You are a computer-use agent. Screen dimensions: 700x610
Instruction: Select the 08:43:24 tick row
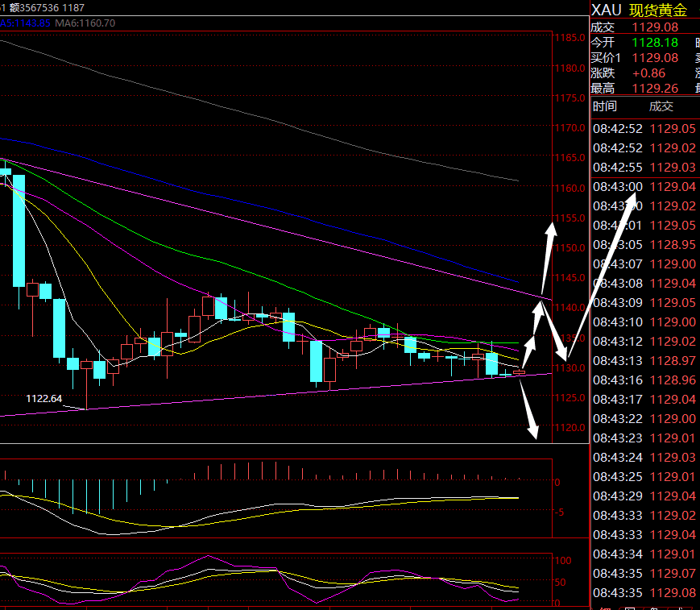coord(644,457)
